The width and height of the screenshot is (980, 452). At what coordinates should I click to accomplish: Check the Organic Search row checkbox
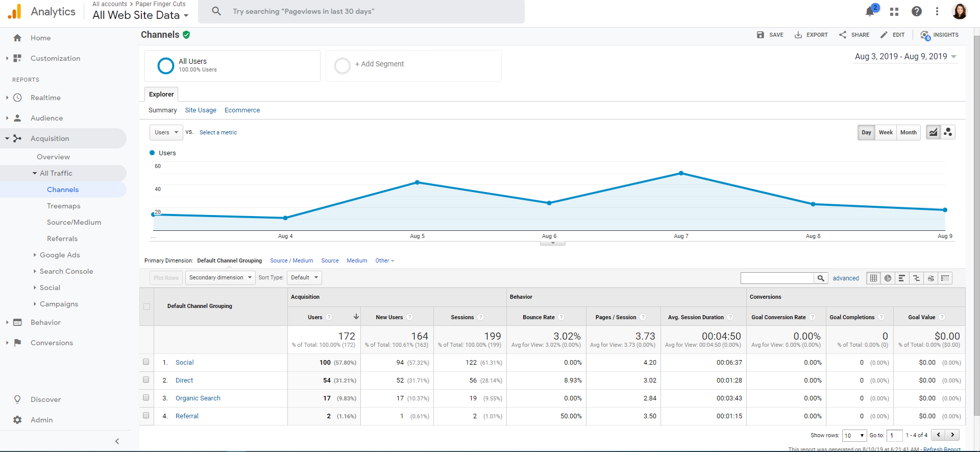(x=146, y=398)
